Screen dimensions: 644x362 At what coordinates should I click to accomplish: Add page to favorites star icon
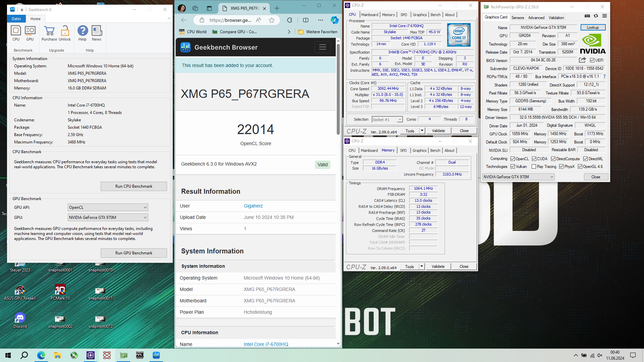point(272,20)
